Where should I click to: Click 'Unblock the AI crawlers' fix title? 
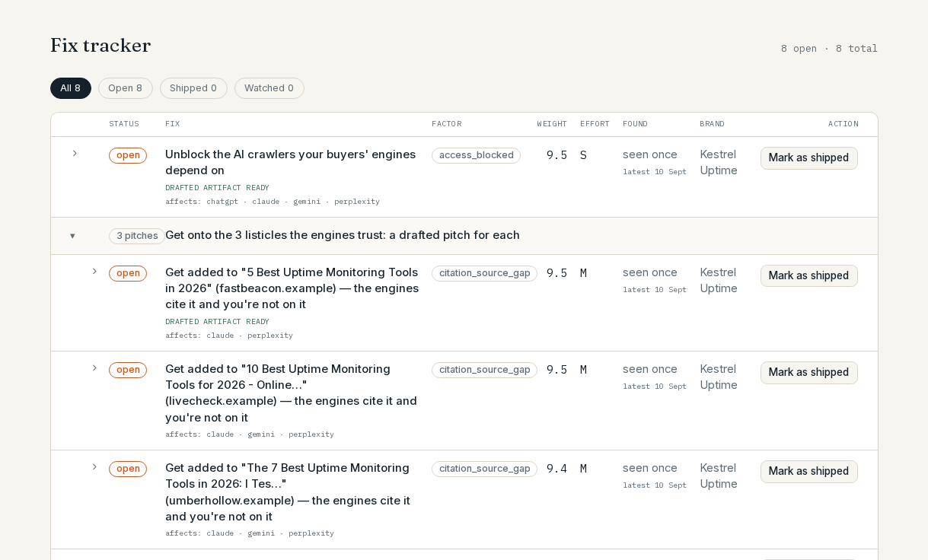click(x=291, y=162)
